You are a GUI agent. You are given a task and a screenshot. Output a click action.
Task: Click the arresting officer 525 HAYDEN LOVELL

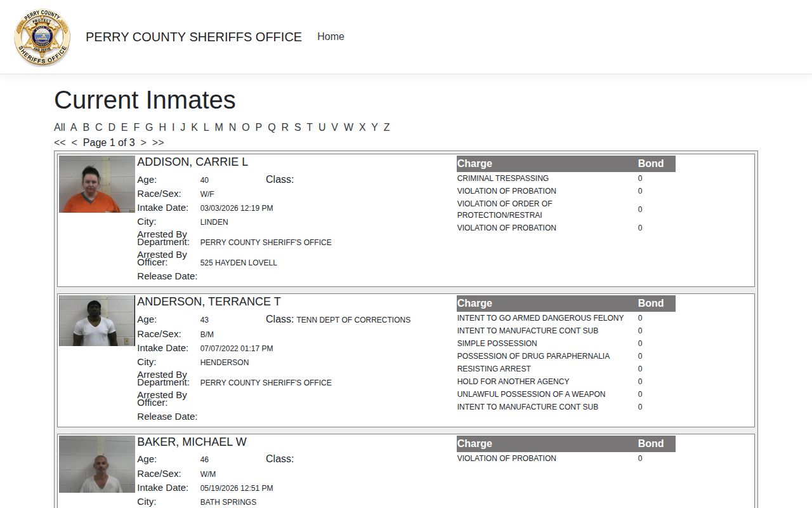click(x=239, y=263)
